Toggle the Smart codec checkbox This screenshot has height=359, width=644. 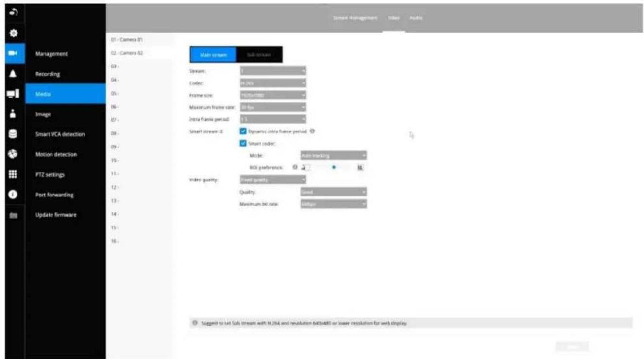click(244, 143)
